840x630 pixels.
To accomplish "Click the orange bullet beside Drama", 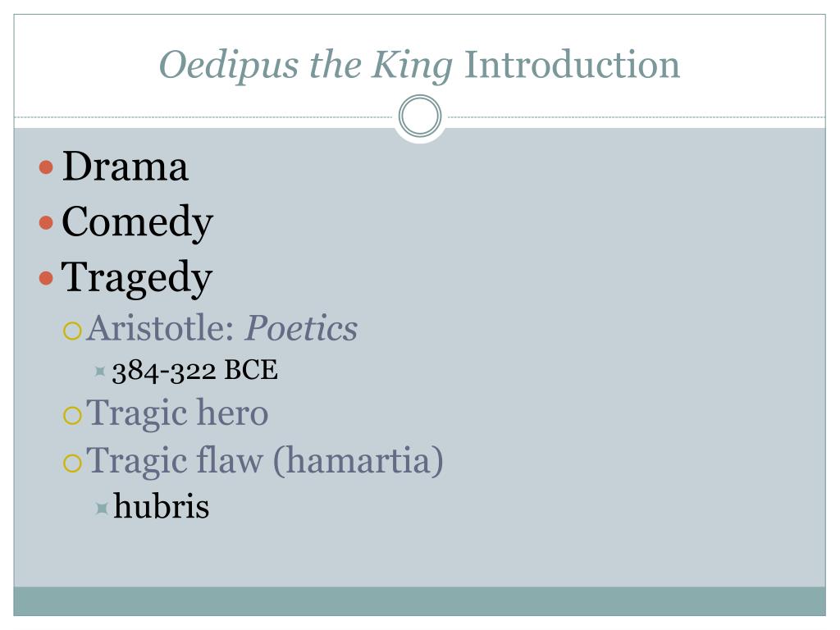I will click(46, 167).
